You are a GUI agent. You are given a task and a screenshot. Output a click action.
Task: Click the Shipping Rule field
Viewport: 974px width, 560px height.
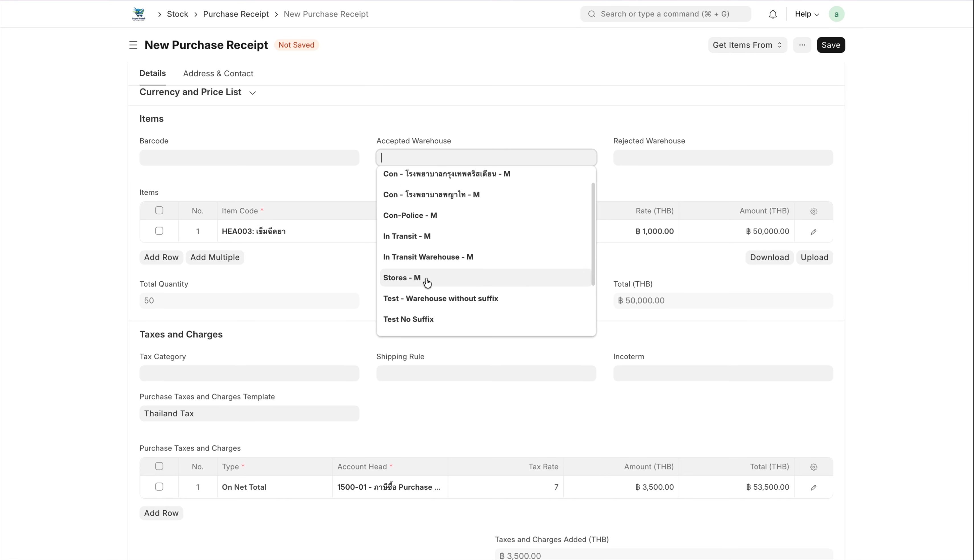coord(486,373)
